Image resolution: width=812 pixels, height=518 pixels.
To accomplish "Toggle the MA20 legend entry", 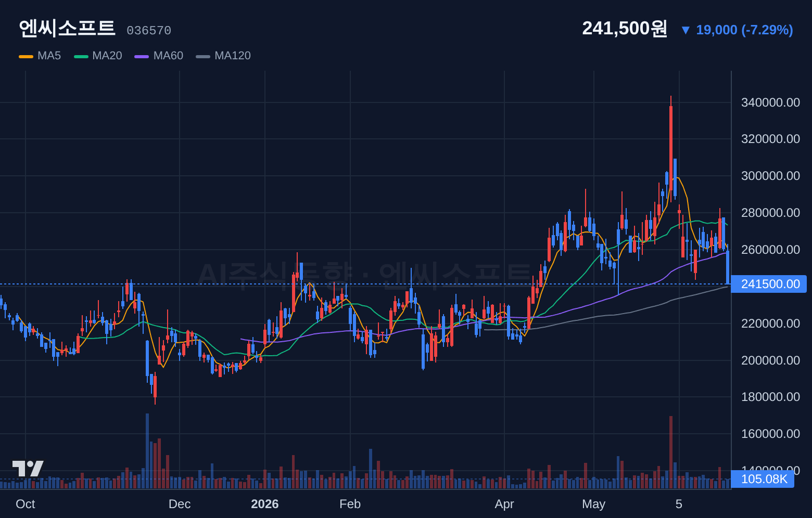I will click(x=98, y=56).
